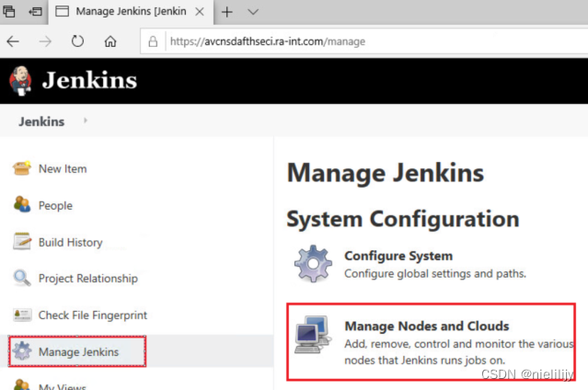
Task: Select the Manage Jenkins browser tab
Action: [131, 12]
